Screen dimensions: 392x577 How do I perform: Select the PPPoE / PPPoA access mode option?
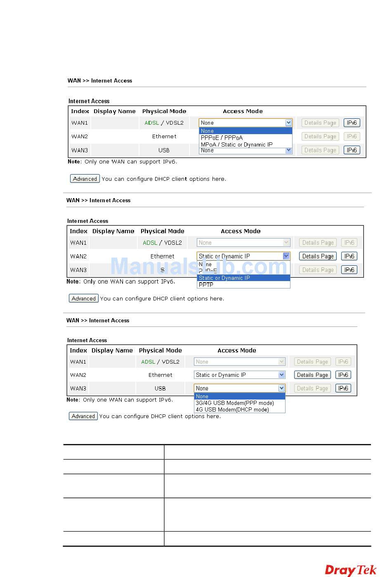pos(222,138)
